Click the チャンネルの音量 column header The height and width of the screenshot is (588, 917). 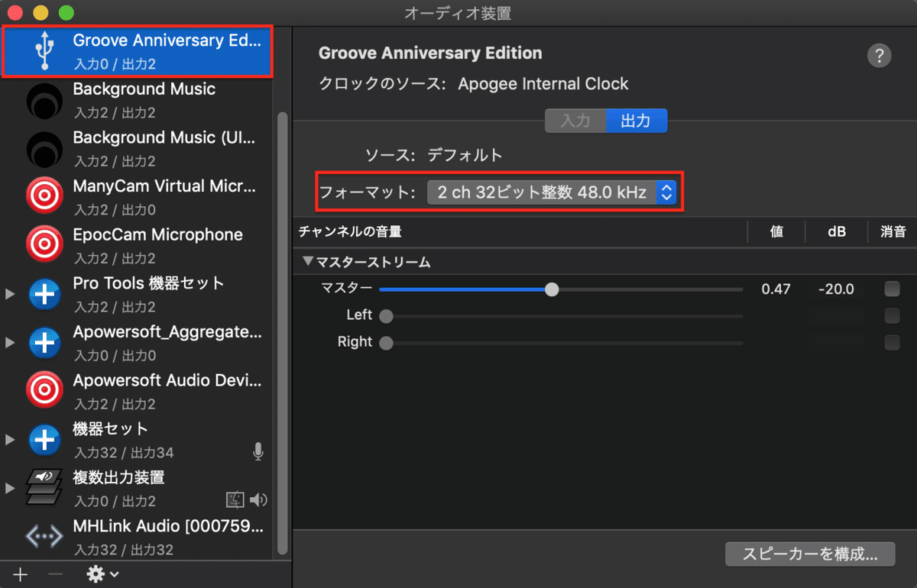(350, 231)
